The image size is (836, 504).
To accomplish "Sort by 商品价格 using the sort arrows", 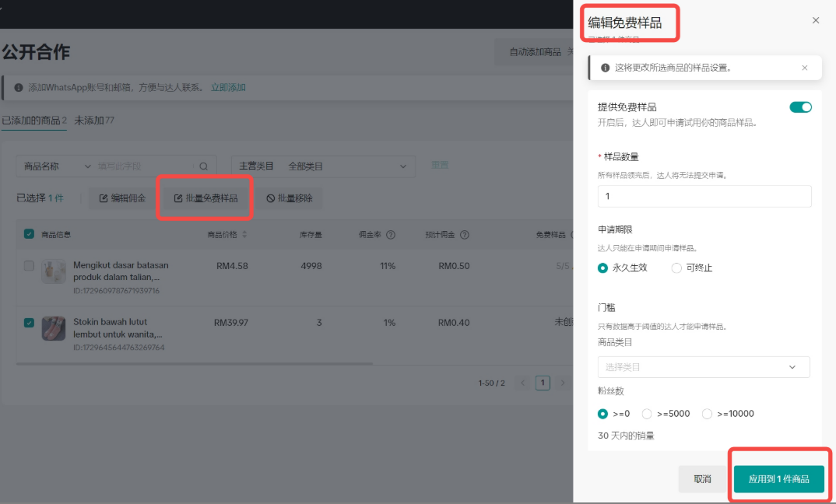I will coord(244,236).
